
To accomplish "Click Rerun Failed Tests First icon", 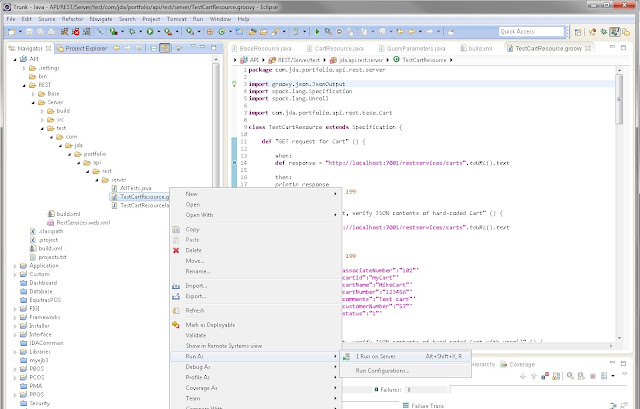I will (x=582, y=376).
